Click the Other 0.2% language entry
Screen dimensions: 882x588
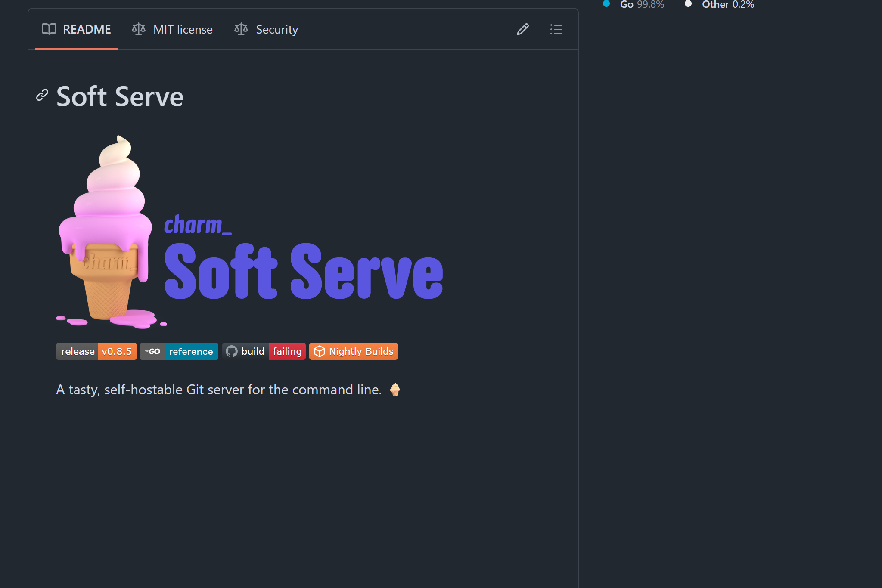728,4
